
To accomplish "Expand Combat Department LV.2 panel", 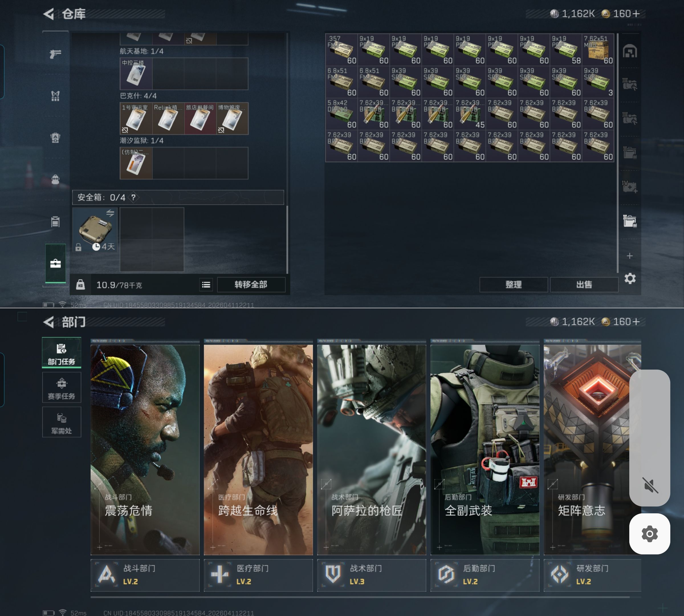I will click(145, 575).
